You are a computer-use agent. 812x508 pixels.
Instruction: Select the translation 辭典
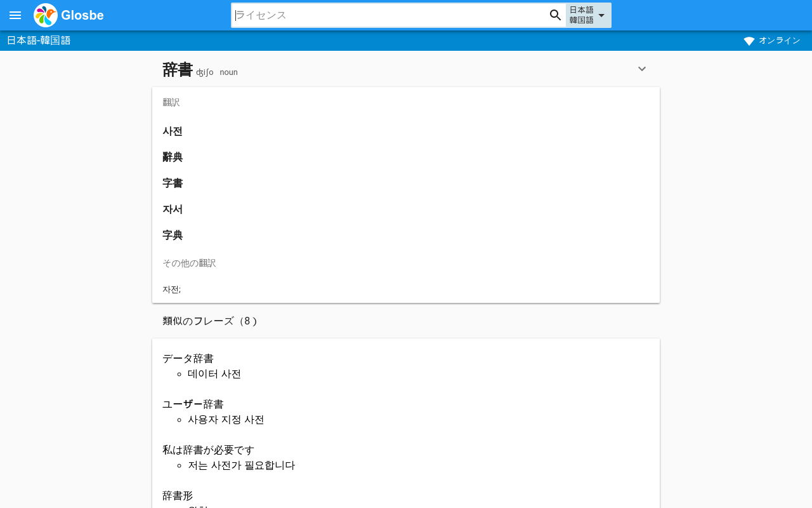pos(173,157)
